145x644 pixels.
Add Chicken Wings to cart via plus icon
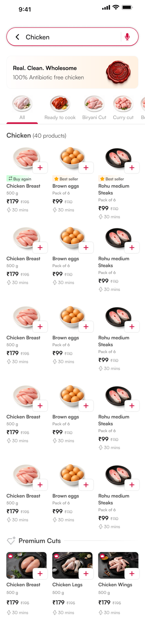pyautogui.click(x=132, y=573)
